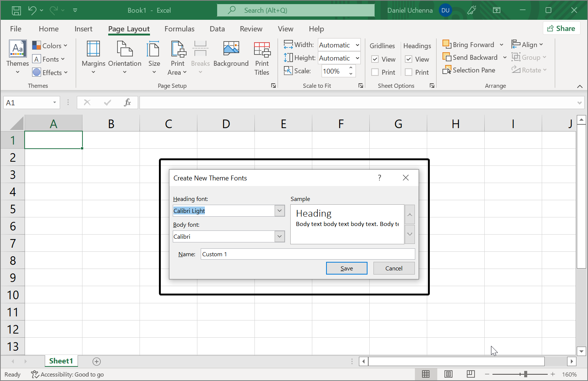Click the Save icon in title bar
The image size is (588, 381).
(16, 10)
